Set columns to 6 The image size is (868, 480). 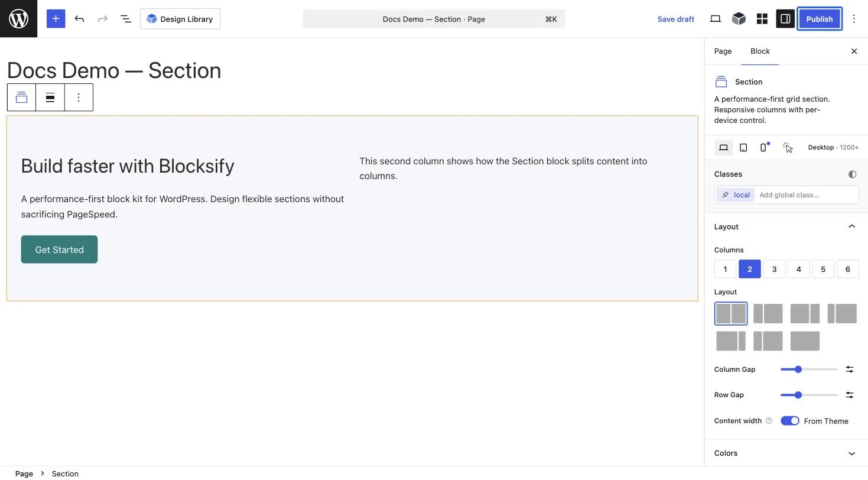847,269
